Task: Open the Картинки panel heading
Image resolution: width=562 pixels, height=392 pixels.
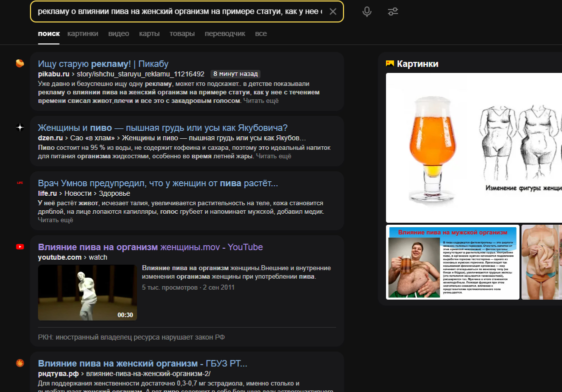Action: (x=417, y=64)
